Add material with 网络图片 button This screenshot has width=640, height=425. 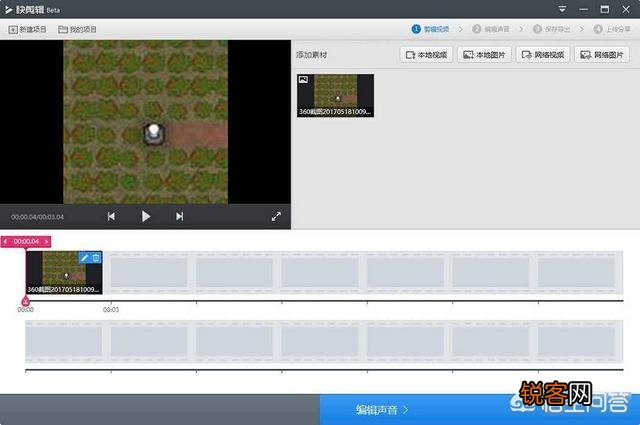(x=602, y=55)
